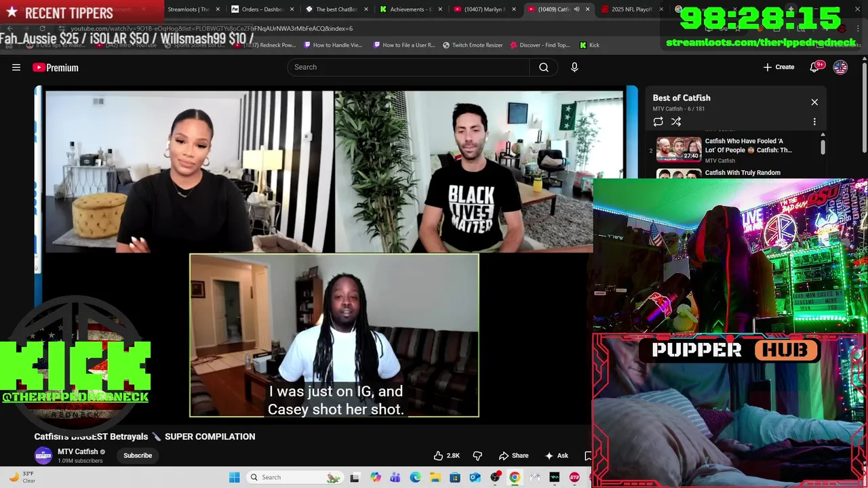This screenshot has height=488, width=868.
Task: Close the Best of Catfish playlist panel
Action: (814, 102)
